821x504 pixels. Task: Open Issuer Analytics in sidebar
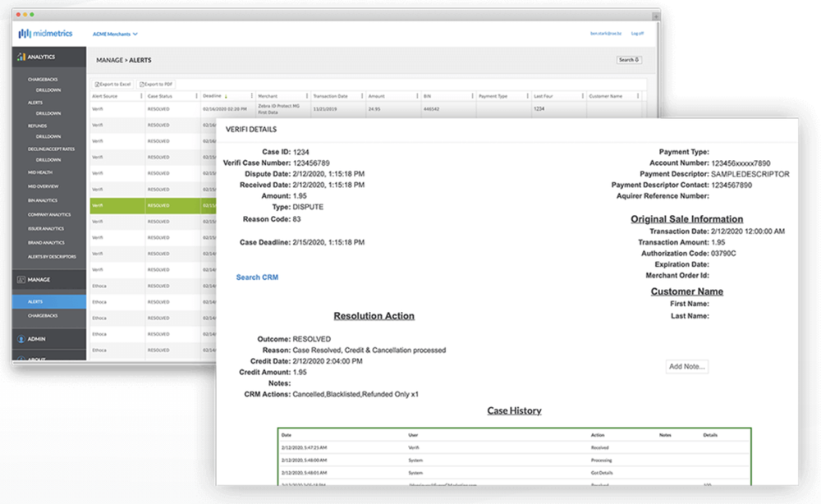pos(45,229)
